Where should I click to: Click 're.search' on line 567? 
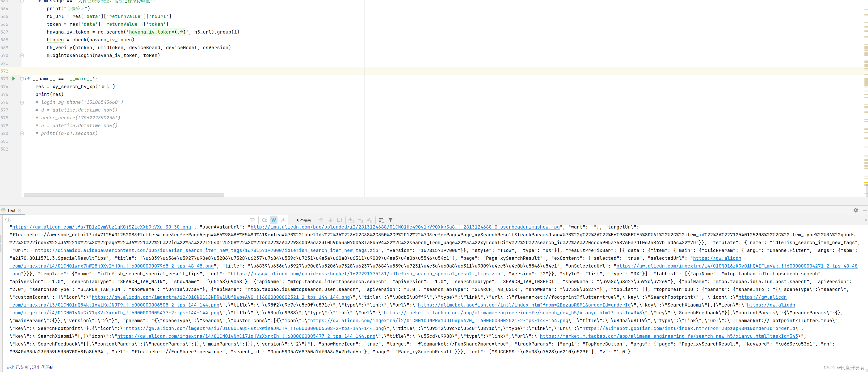(111, 32)
